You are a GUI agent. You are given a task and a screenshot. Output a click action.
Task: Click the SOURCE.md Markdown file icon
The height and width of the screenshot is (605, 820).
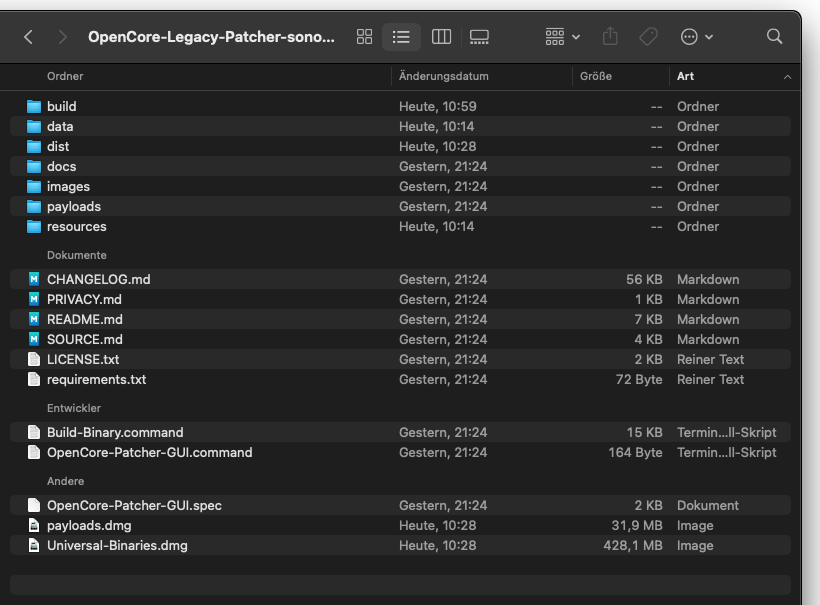pos(34,339)
